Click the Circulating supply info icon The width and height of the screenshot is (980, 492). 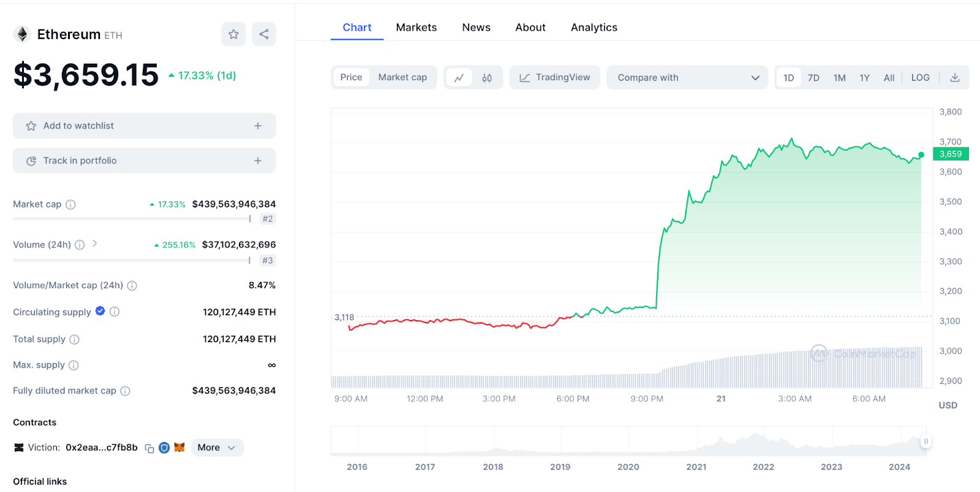pos(115,311)
